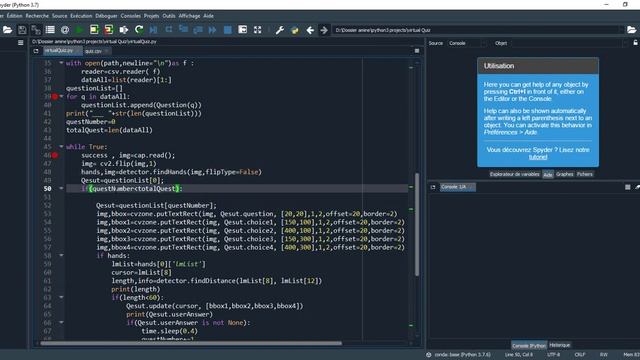Step over the current line in debugger

(x=169, y=30)
